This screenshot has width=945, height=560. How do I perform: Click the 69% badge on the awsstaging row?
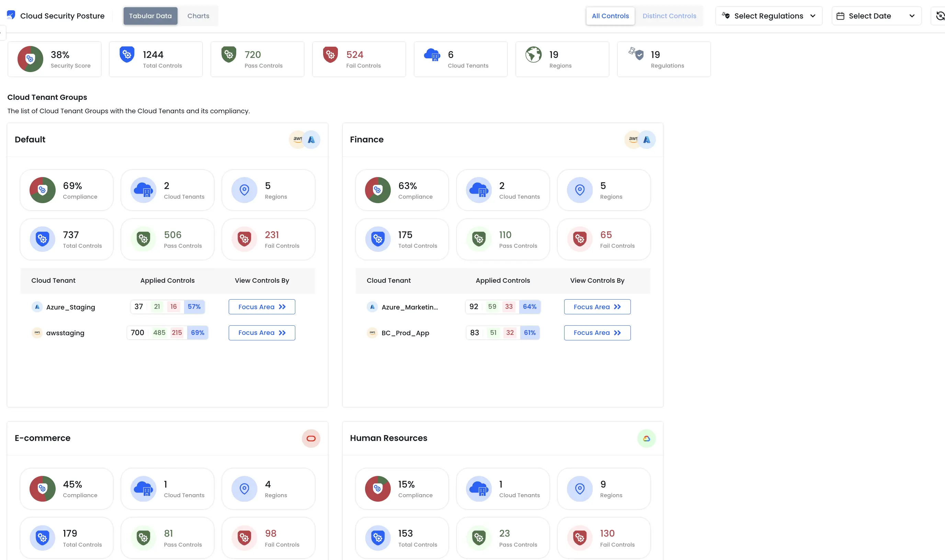pos(197,332)
